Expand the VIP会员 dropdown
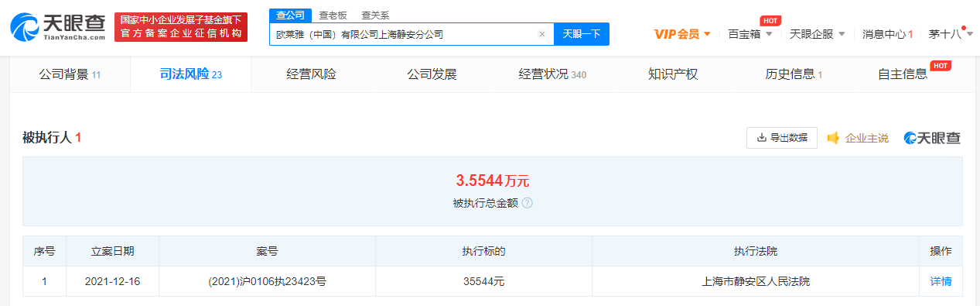This screenshot has height=306, width=980. pos(682,34)
